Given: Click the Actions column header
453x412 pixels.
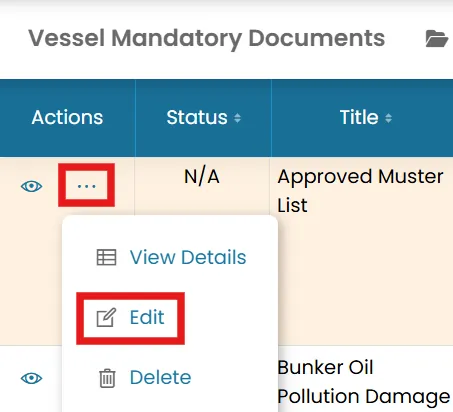Looking at the screenshot, I should click(x=67, y=117).
